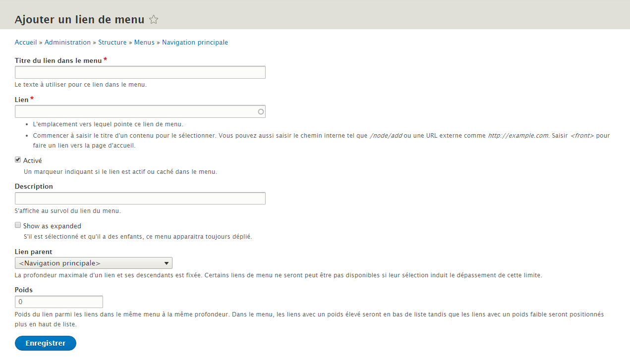Screen dimensions: 630x364
Task: Open the Lien parent dropdown
Action: [94, 263]
